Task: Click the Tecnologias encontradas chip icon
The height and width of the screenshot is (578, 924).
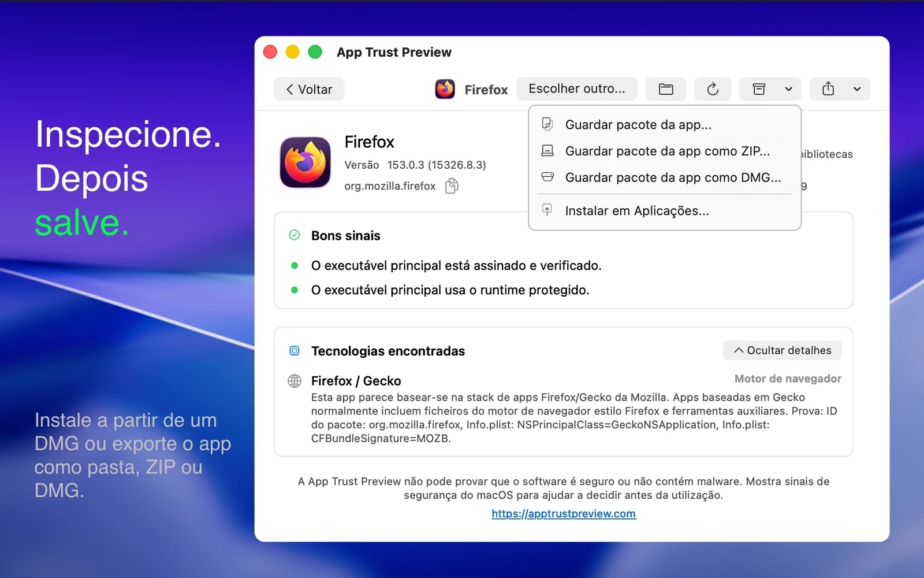Action: [295, 351]
